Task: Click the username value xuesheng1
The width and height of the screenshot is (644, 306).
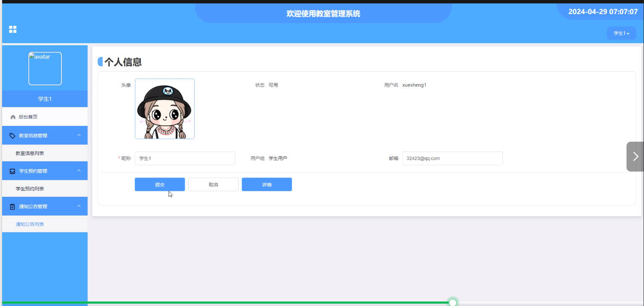Action: pos(414,85)
